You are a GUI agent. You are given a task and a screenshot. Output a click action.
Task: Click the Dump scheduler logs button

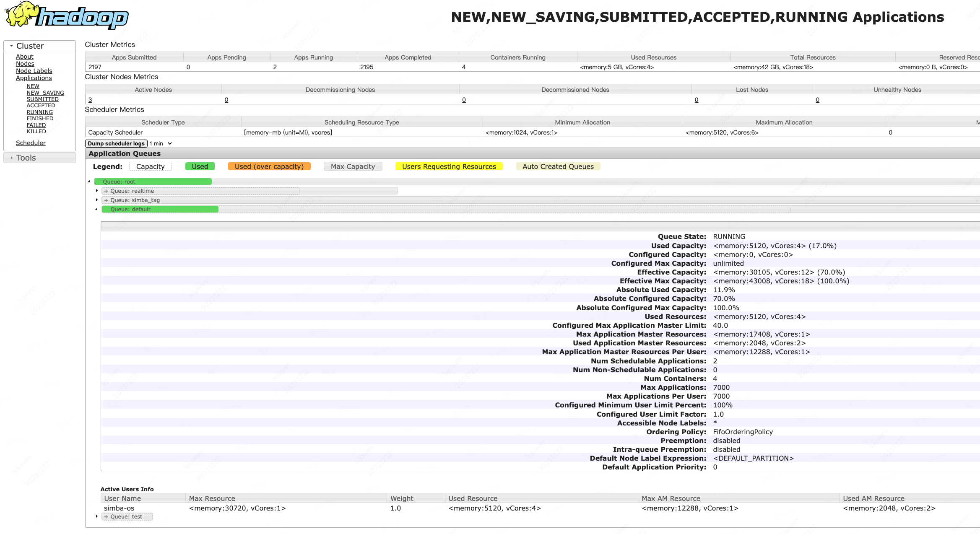118,143
